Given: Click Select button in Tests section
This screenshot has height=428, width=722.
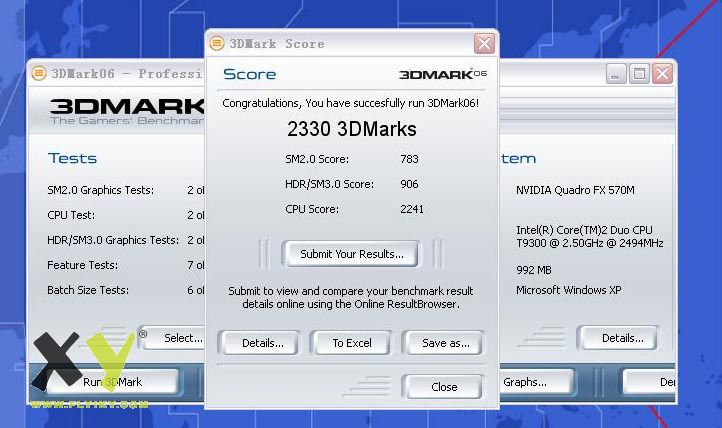Looking at the screenshot, I should [173, 338].
